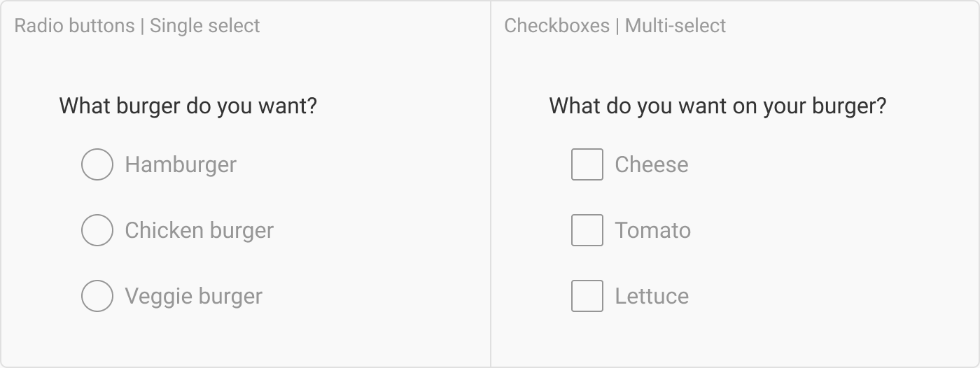The image size is (980, 368).
Task: Click the "Checkboxes" header text
Action: click(556, 26)
